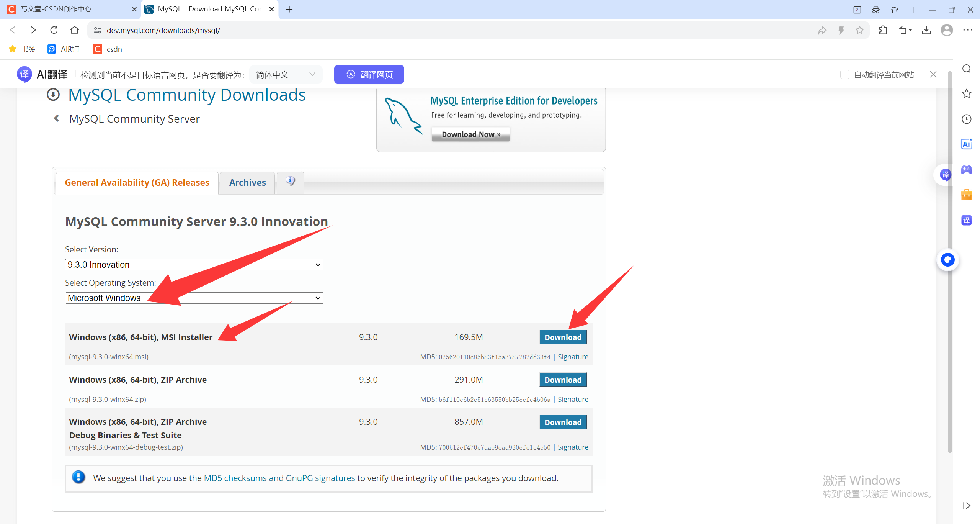Image resolution: width=980 pixels, height=524 pixels.
Task: Click the 翻译网页 translate button
Action: coord(369,74)
